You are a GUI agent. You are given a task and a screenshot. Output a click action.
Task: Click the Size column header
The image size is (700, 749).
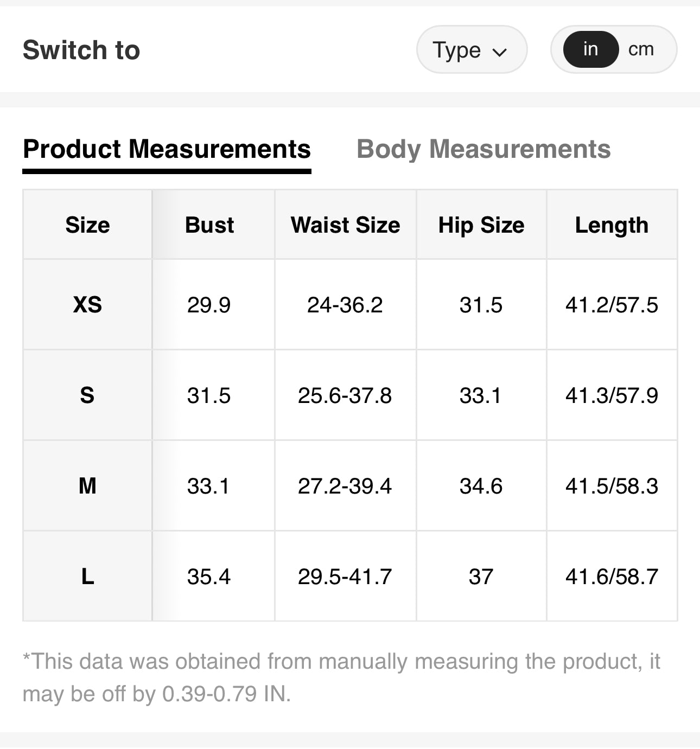pyautogui.click(x=87, y=225)
